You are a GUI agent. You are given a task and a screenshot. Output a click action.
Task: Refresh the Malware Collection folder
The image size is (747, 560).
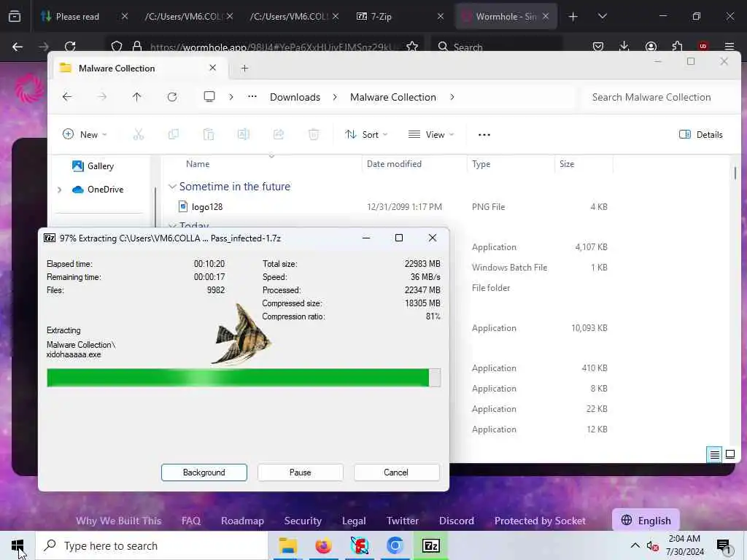(172, 97)
